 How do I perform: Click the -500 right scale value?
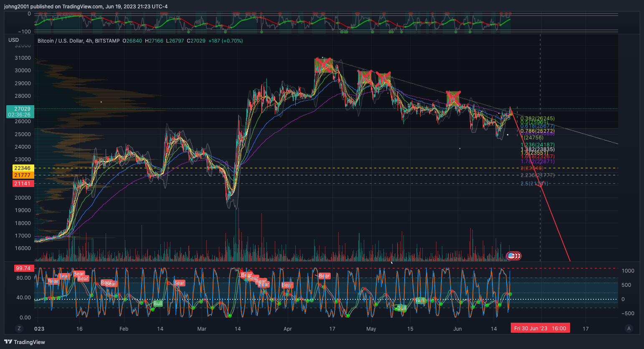click(628, 314)
